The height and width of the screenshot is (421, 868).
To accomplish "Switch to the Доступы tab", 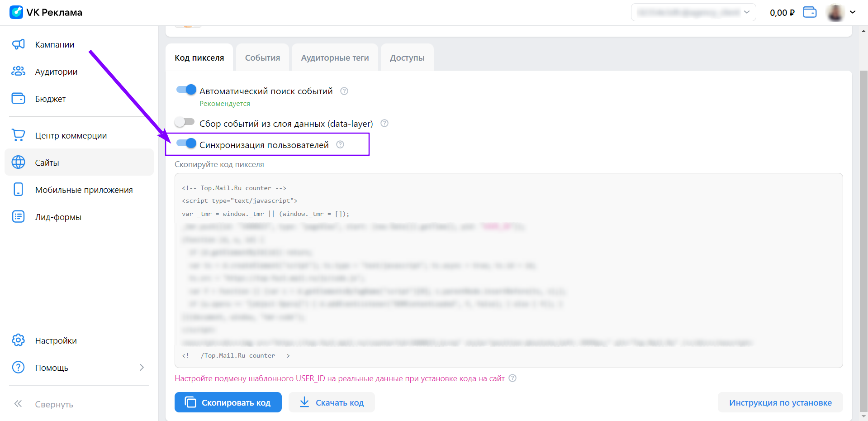I will [x=407, y=57].
